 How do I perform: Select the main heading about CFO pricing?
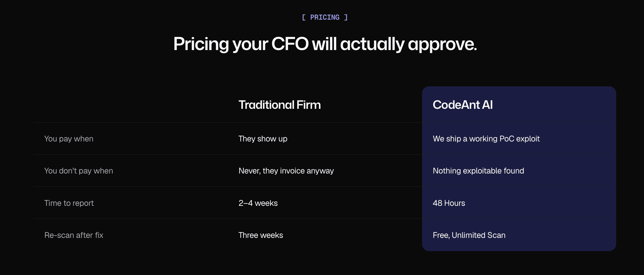325,44
